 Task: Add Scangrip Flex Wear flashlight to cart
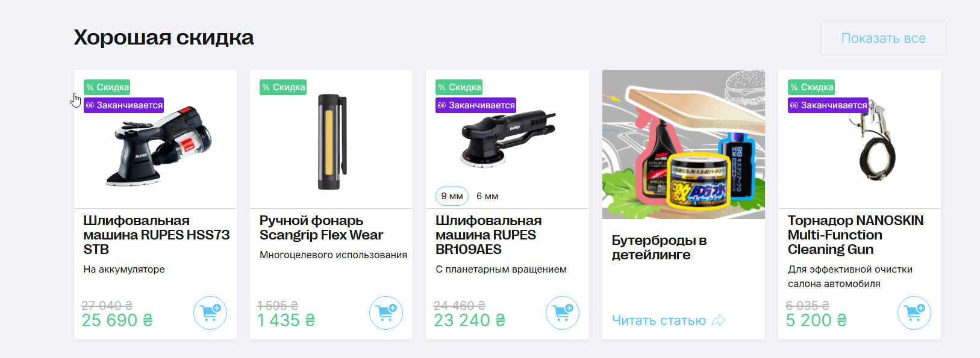[386, 313]
